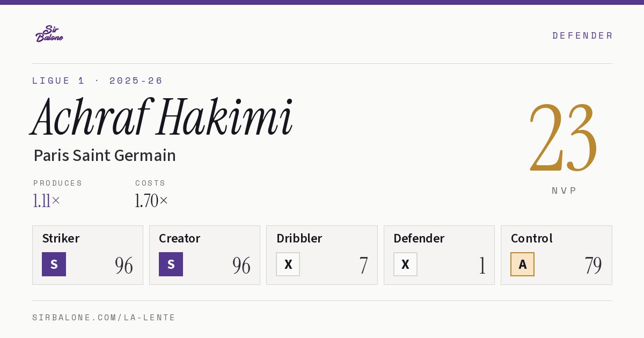Click the PRODUCES label
Image resolution: width=644 pixels, height=338 pixels.
pos(58,183)
